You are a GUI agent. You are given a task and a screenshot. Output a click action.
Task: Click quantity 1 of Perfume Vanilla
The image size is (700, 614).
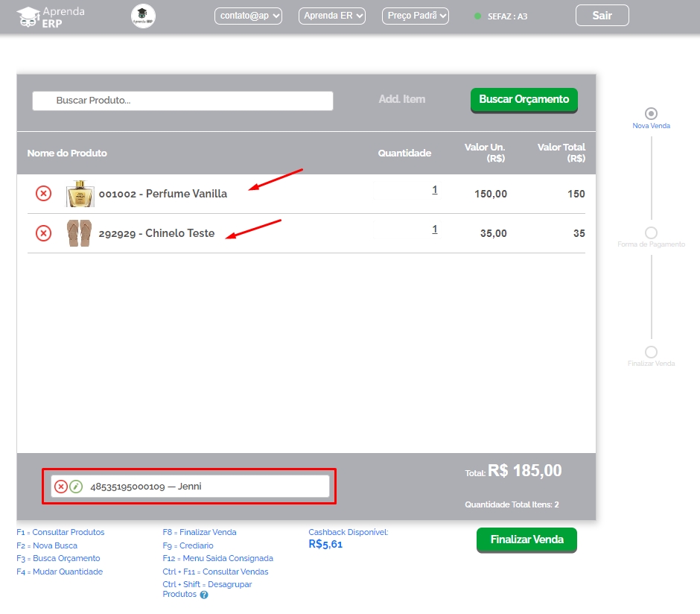(x=435, y=190)
